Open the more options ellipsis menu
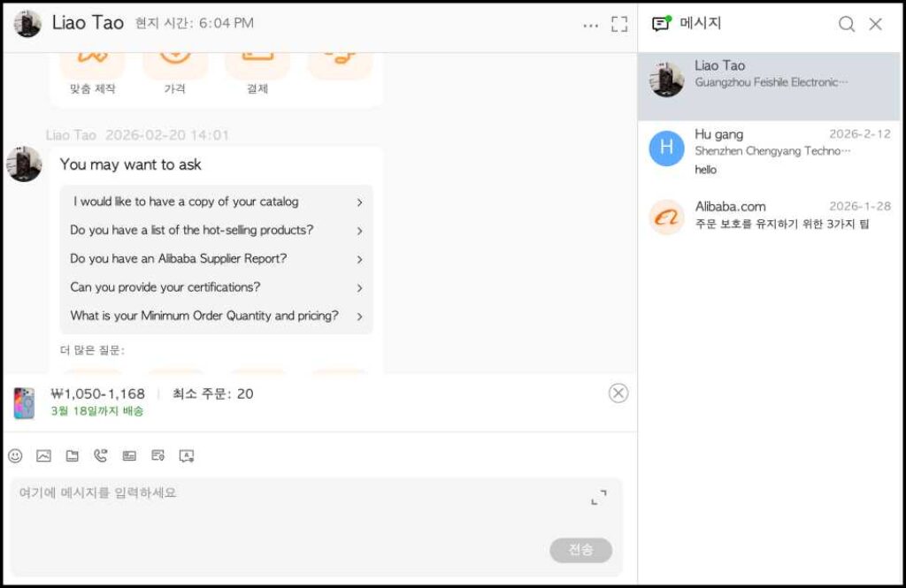The height and width of the screenshot is (588, 906). point(590,26)
